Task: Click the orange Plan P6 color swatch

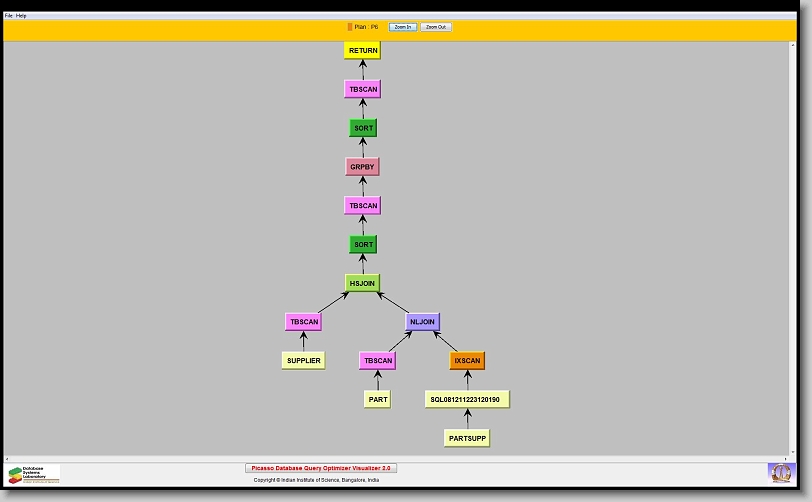Action: tap(350, 27)
